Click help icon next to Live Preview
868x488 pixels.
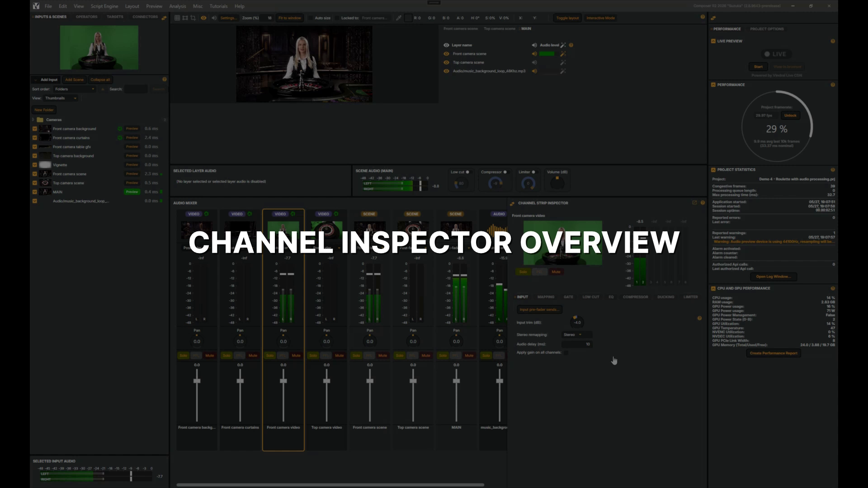(833, 41)
